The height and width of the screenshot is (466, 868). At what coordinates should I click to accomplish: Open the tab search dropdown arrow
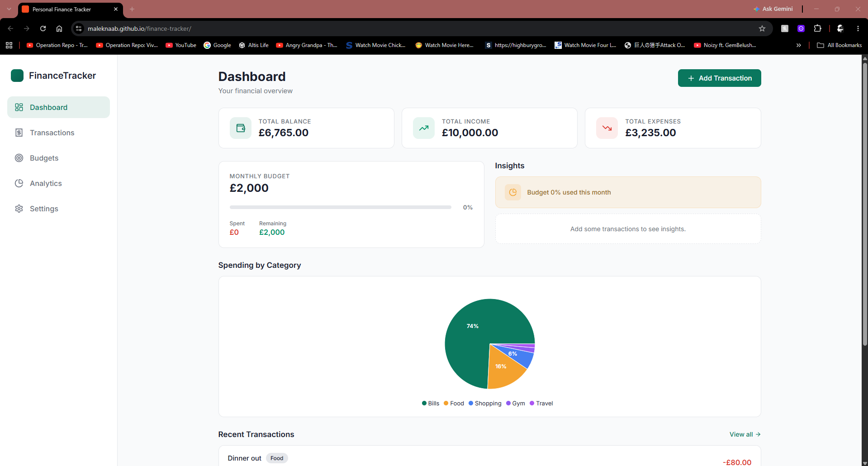pyautogui.click(x=9, y=9)
